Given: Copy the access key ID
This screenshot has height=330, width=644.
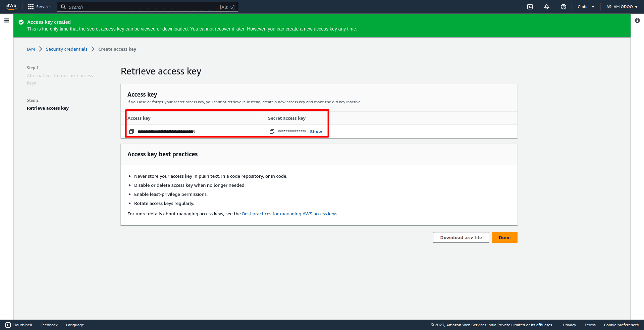Looking at the screenshot, I should 131,131.
